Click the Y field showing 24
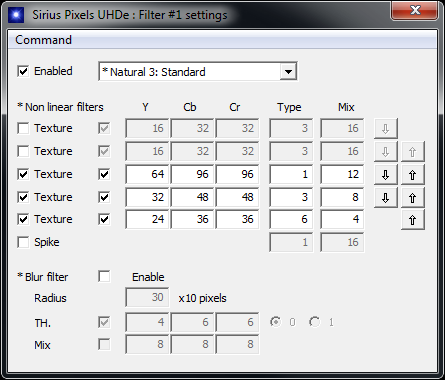This screenshot has height=380, width=445. pyautogui.click(x=147, y=219)
